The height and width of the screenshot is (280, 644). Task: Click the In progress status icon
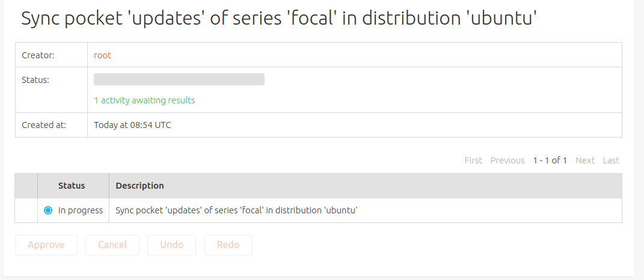[48, 210]
